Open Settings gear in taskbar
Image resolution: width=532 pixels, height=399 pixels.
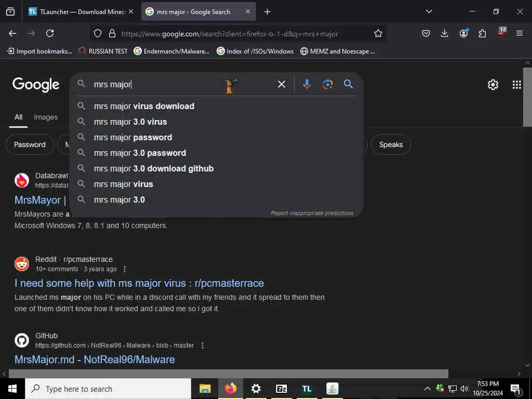click(256, 389)
